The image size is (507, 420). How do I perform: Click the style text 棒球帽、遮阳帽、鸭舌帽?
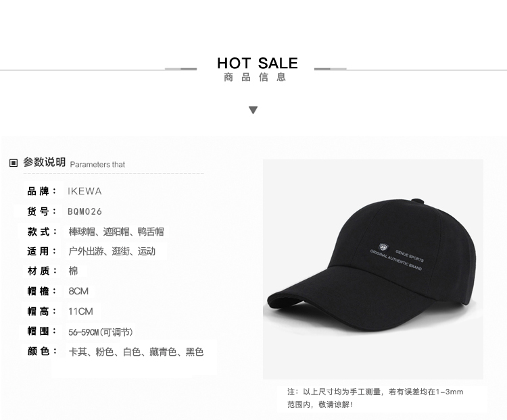coord(116,232)
